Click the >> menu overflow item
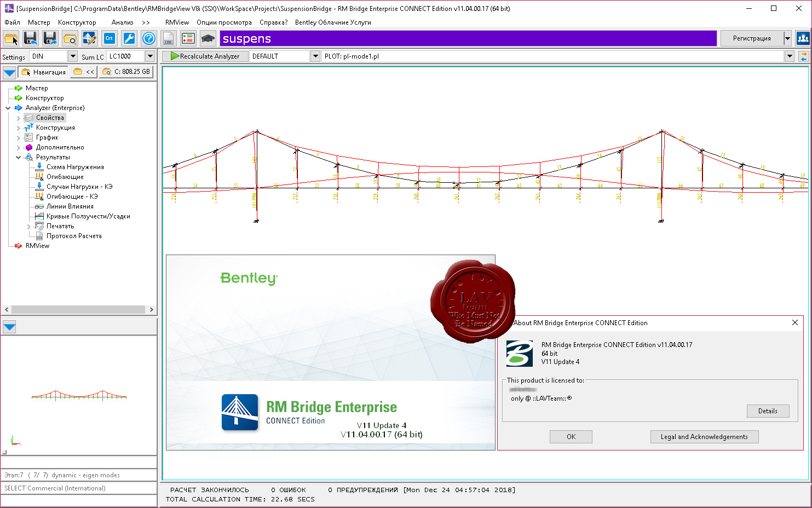Image resolution: width=812 pixels, height=508 pixels. click(146, 22)
